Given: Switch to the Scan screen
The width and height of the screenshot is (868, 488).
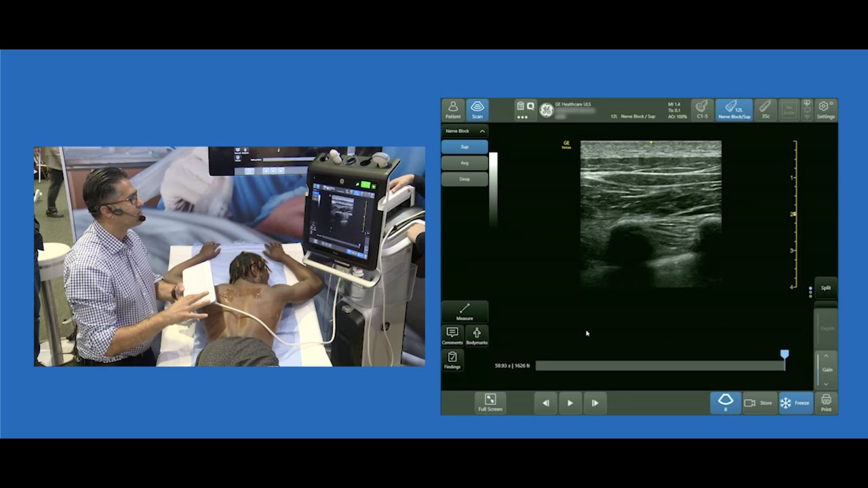Looking at the screenshot, I should (477, 110).
